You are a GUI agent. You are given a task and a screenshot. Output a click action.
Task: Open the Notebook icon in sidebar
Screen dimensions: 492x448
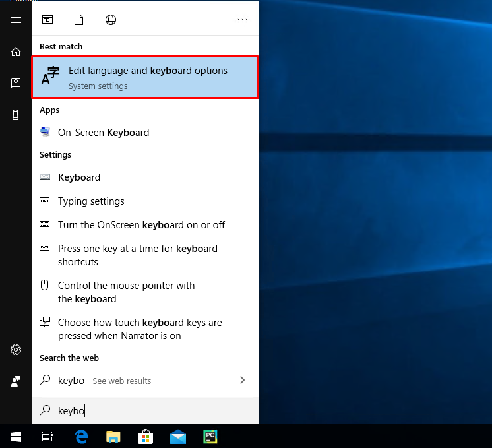16,83
